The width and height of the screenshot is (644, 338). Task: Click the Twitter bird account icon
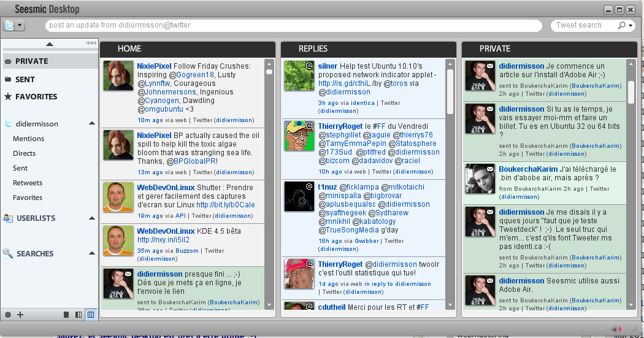click(x=9, y=26)
